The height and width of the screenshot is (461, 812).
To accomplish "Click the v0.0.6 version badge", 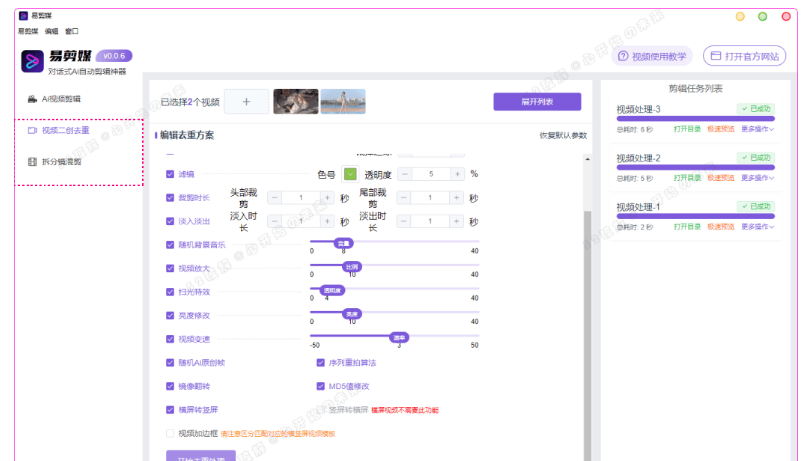I will 114,56.
